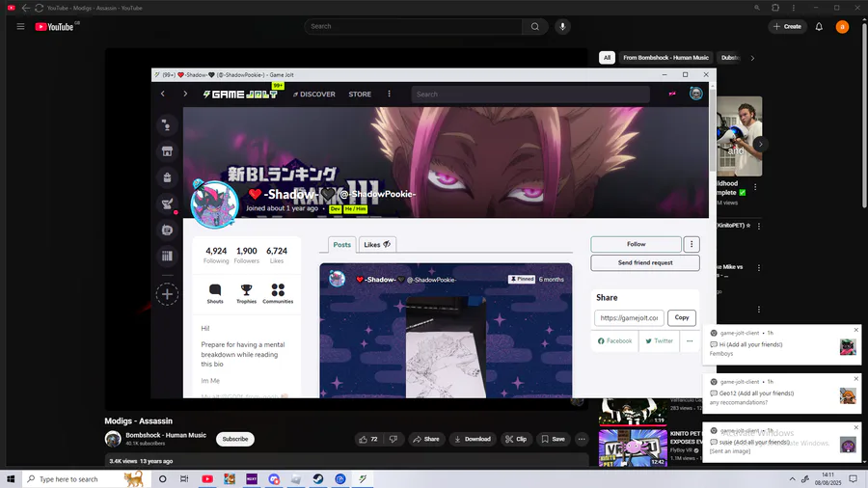This screenshot has height=488, width=868.
Task: Select the All filter chip
Action: pyautogui.click(x=607, y=58)
